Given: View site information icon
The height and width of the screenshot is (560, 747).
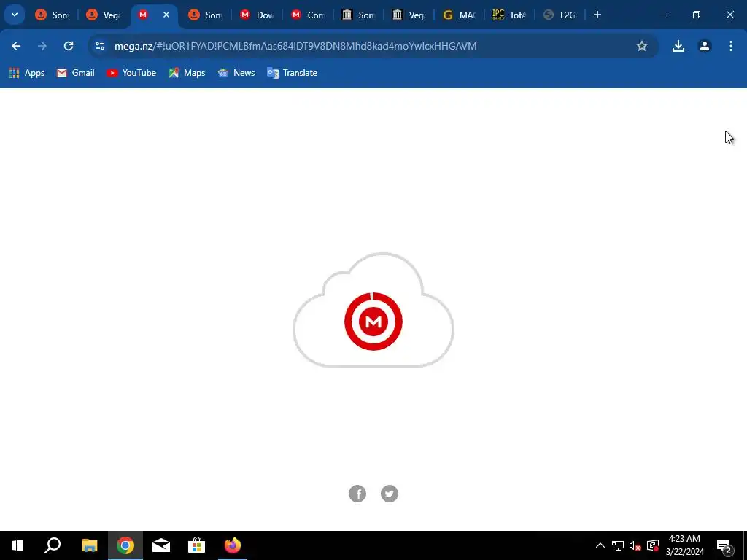Looking at the screenshot, I should click(100, 46).
